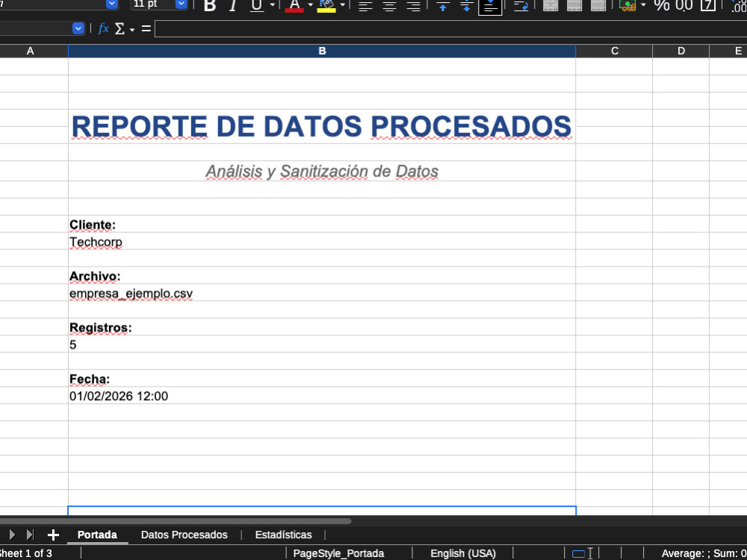Align cell text right
Image resolution: width=747 pixels, height=560 pixels.
click(x=413, y=6)
